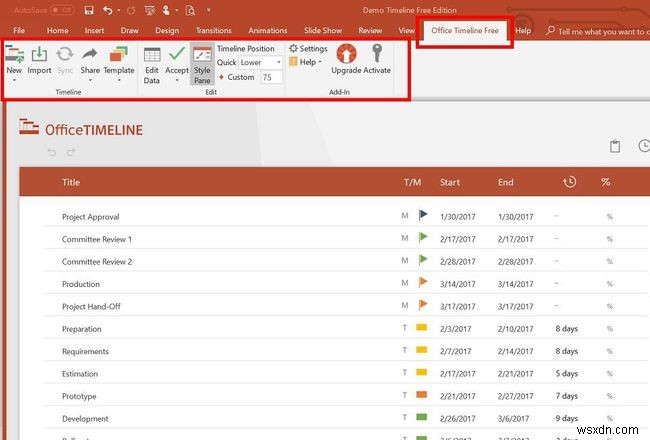Screen dimensions: 650x440
Task: Expand the Help dropdown in Add-In group
Action: click(320, 62)
